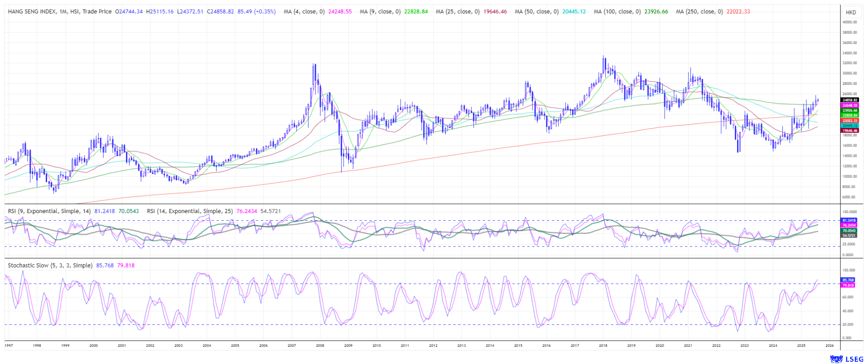Image resolution: width=868 pixels, height=364 pixels.
Task: Click the cyan 20445.12 price tag
Action: point(849,126)
